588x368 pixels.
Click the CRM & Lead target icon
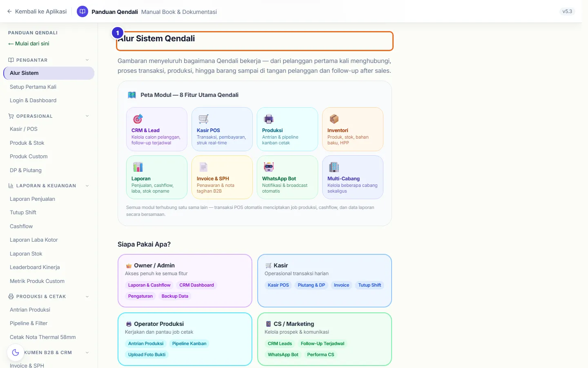pyautogui.click(x=138, y=119)
